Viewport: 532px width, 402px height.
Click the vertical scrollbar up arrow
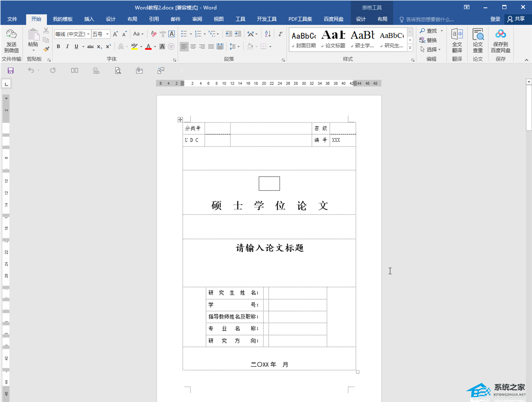[x=529, y=82]
